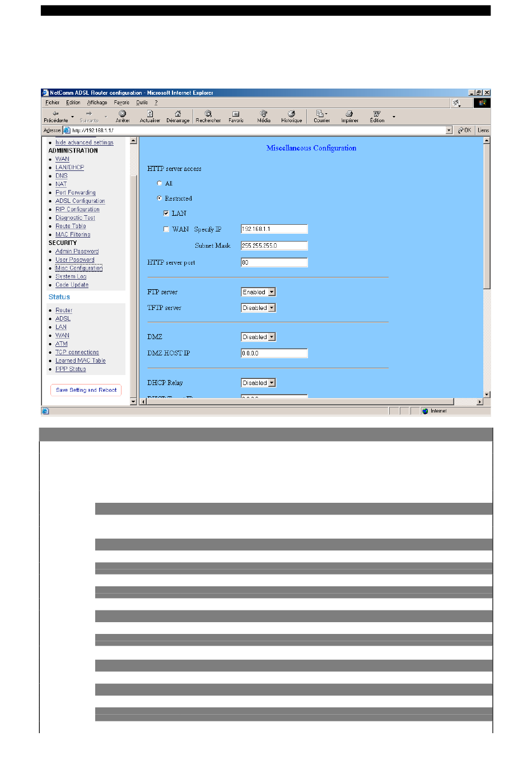
Task: Click the Save Setting and Reboot button
Action: click(x=86, y=390)
